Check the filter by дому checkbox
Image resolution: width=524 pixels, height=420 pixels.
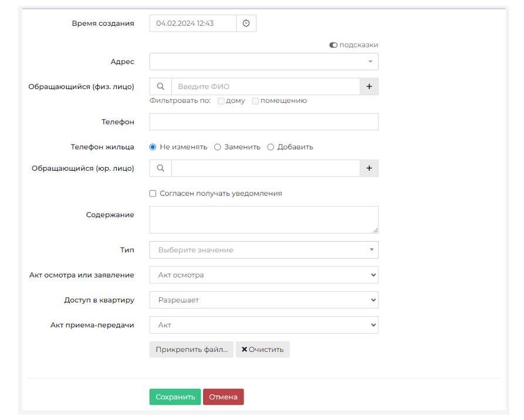pyautogui.click(x=221, y=101)
